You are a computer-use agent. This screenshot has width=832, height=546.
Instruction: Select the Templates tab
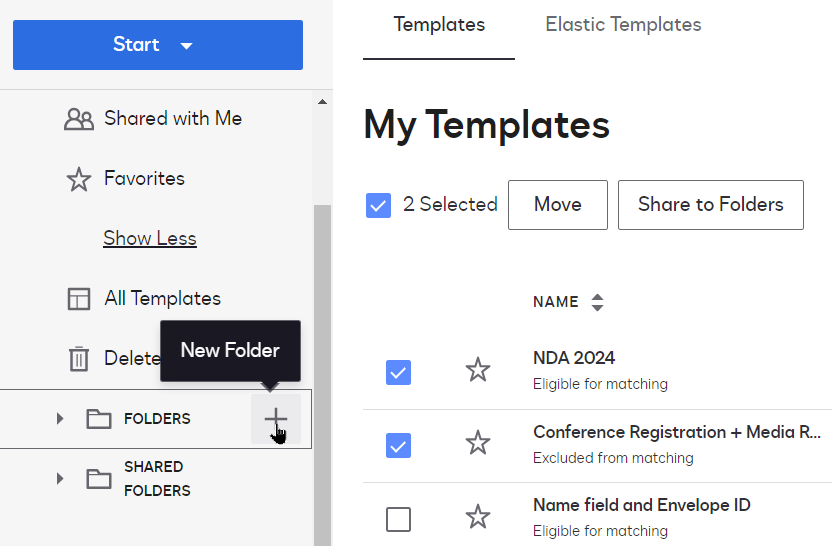tap(439, 25)
